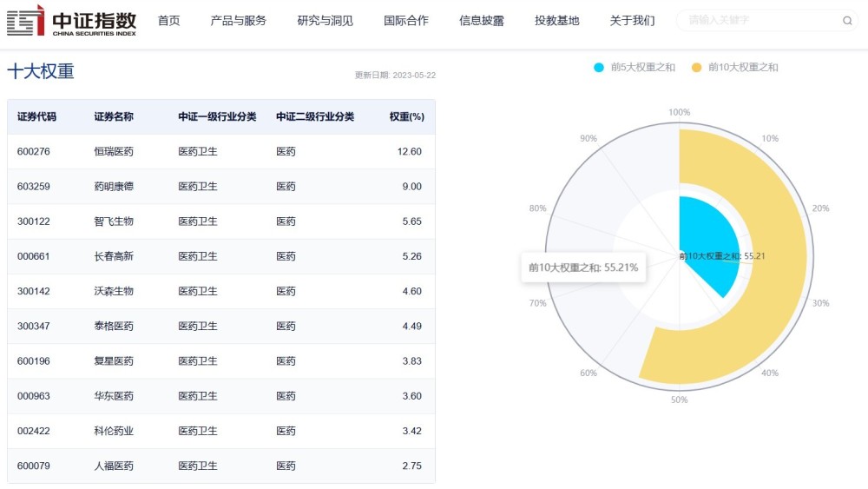This screenshot has height=489, width=868.
Task: Expand the 产品与服务 menu
Action: click(239, 21)
